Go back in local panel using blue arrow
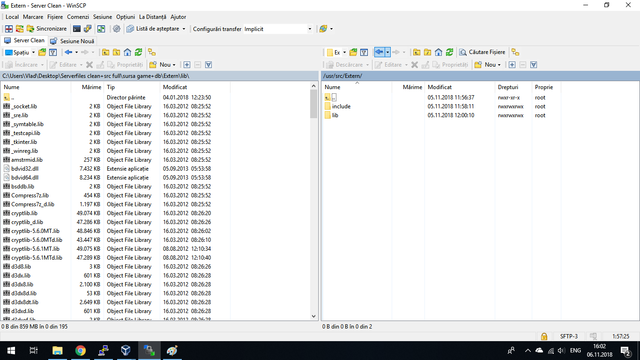 click(x=68, y=53)
